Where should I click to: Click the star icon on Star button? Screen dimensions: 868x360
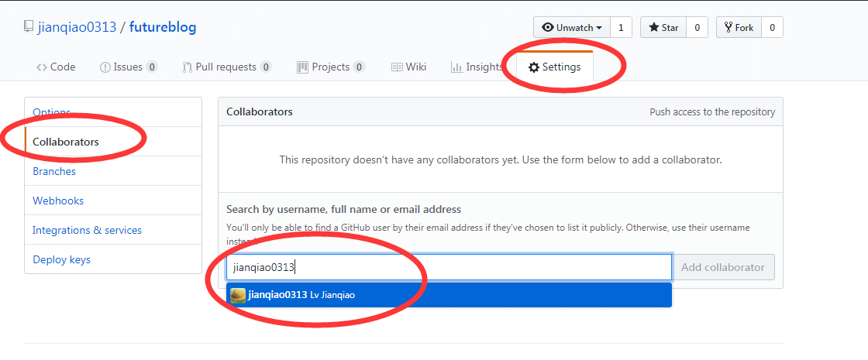[x=654, y=27]
